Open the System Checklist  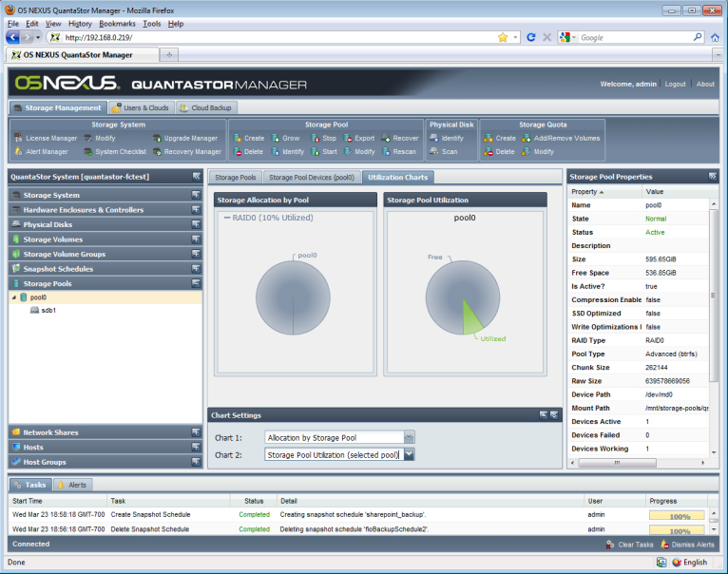click(x=115, y=152)
